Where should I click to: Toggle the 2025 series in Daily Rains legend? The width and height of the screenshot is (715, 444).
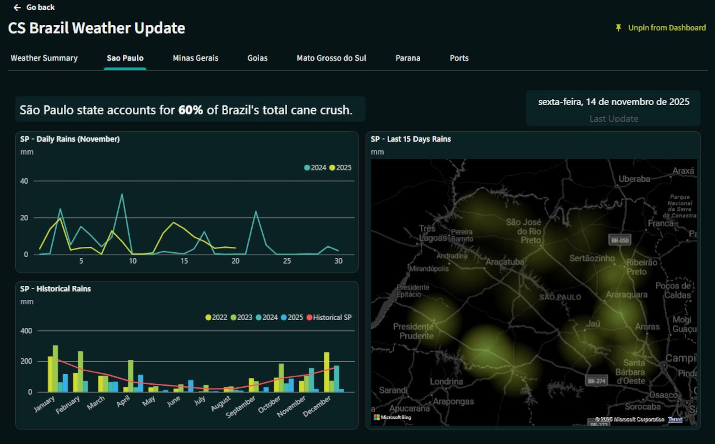(x=341, y=167)
